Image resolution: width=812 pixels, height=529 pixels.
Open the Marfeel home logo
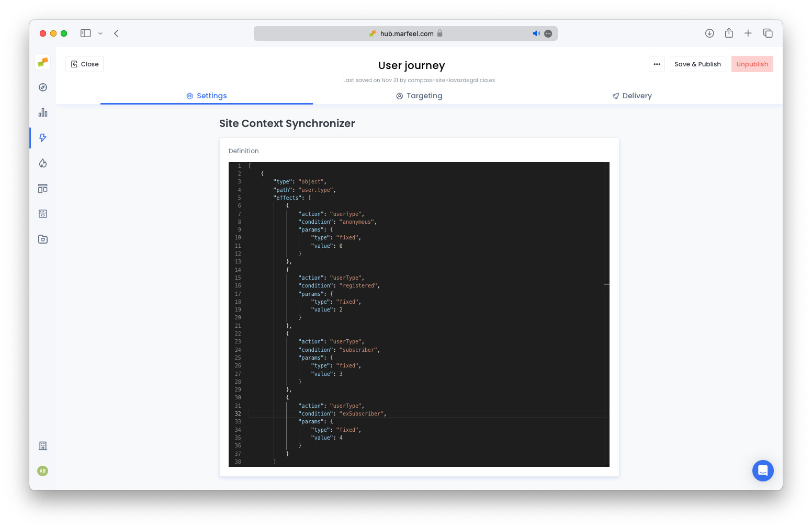click(x=42, y=62)
